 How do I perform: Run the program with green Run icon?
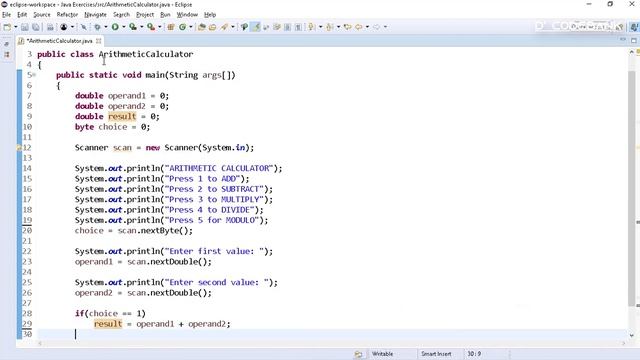tap(115, 27)
